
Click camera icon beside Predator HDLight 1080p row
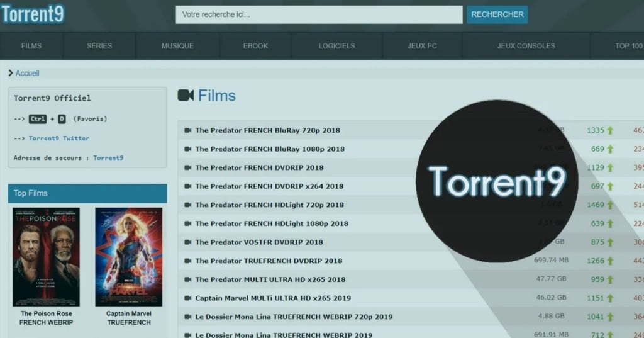click(187, 223)
